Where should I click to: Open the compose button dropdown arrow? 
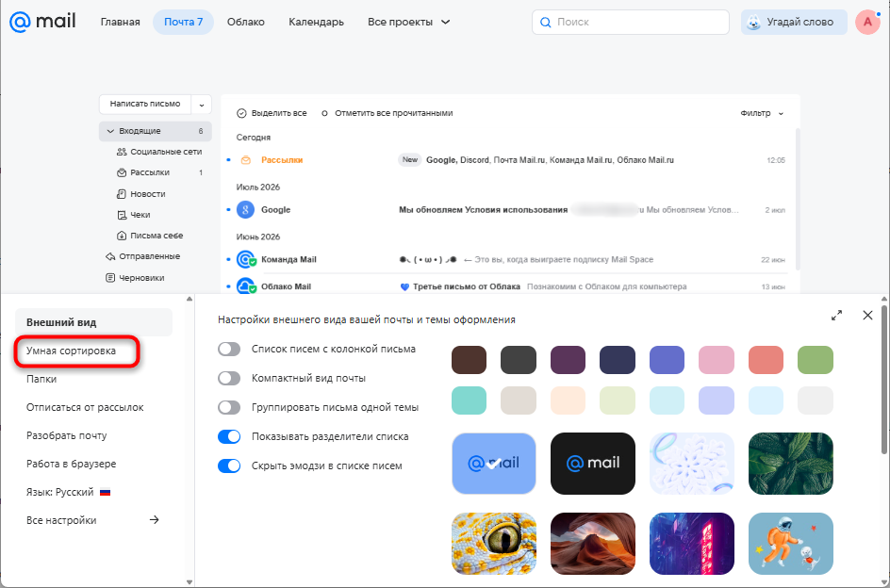pos(202,105)
